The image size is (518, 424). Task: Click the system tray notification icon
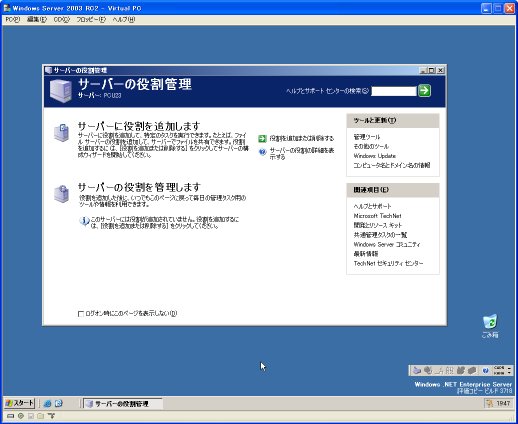489,404
